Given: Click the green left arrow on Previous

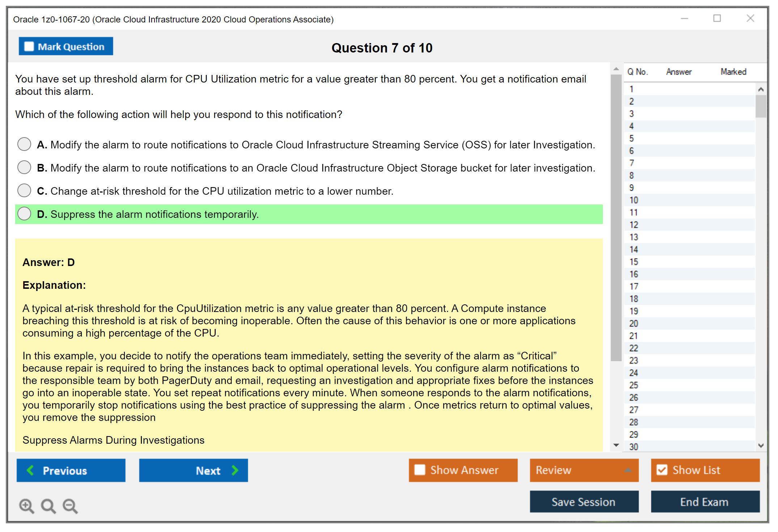Looking at the screenshot, I should coord(30,470).
